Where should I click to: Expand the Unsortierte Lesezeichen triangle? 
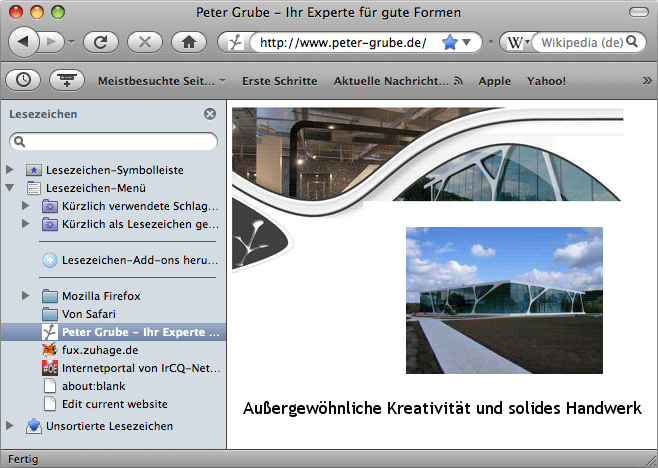tap(10, 426)
